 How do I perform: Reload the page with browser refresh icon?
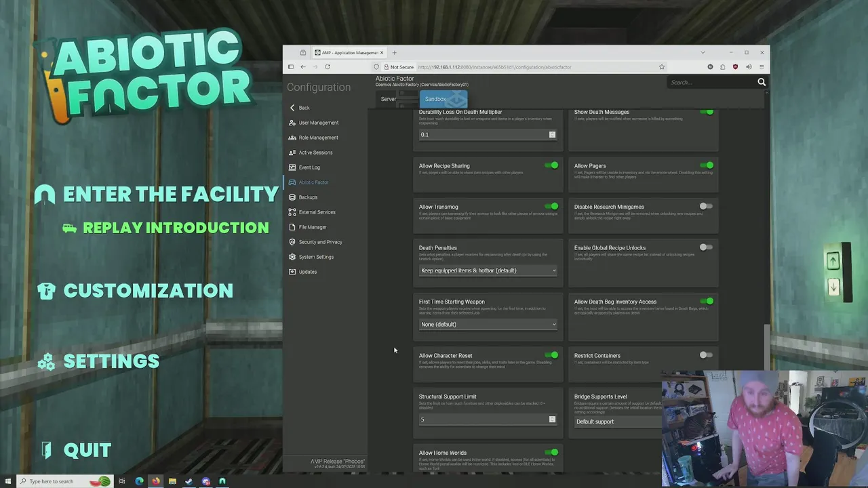pyautogui.click(x=328, y=66)
